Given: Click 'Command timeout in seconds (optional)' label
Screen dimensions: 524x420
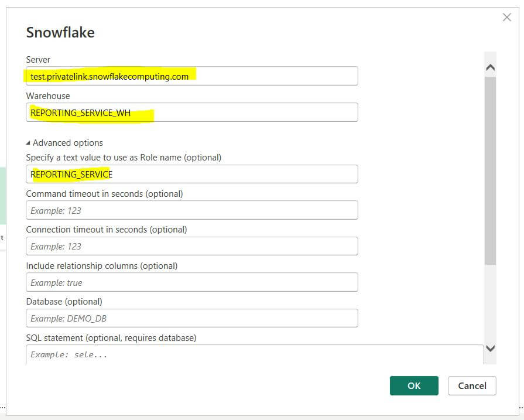Looking at the screenshot, I should point(105,194).
